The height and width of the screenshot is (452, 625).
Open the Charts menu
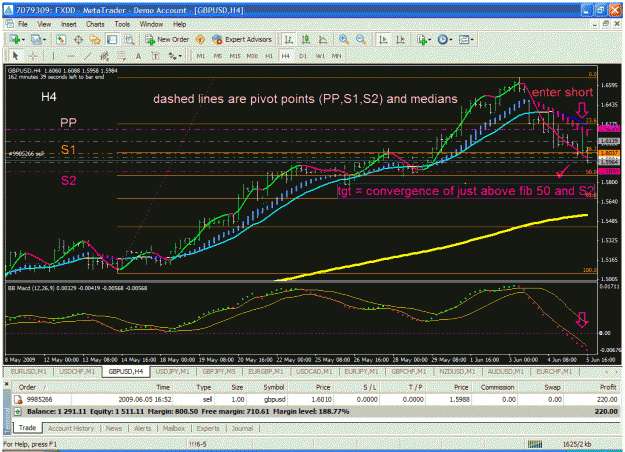pyautogui.click(x=95, y=24)
